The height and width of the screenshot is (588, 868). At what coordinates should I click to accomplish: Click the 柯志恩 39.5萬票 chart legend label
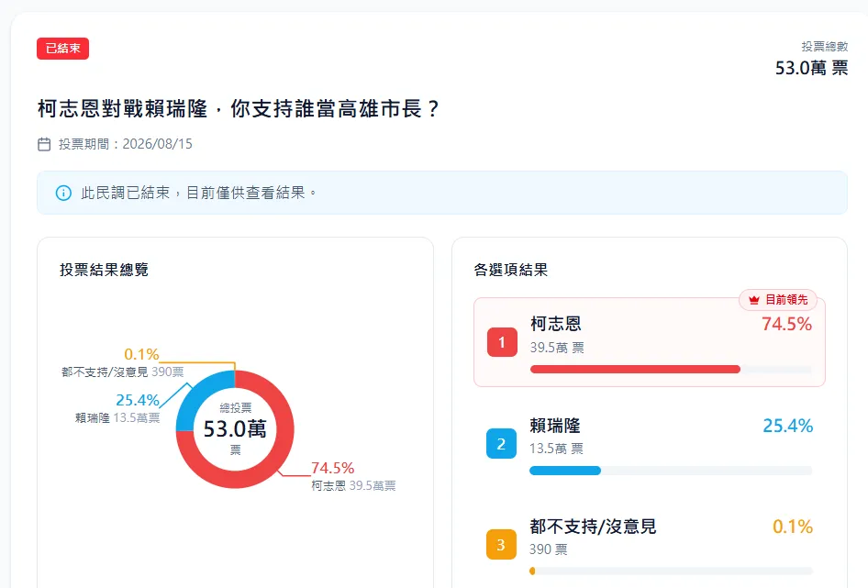click(x=353, y=485)
